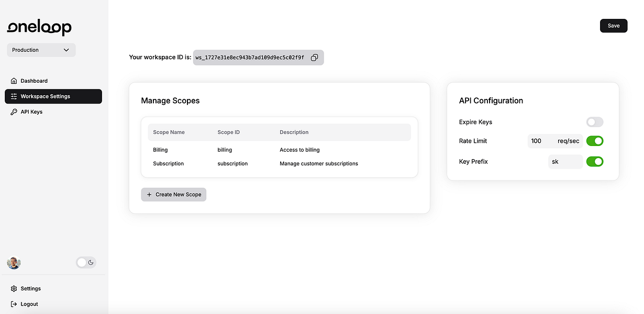Open the Production environment dropdown

(41, 50)
